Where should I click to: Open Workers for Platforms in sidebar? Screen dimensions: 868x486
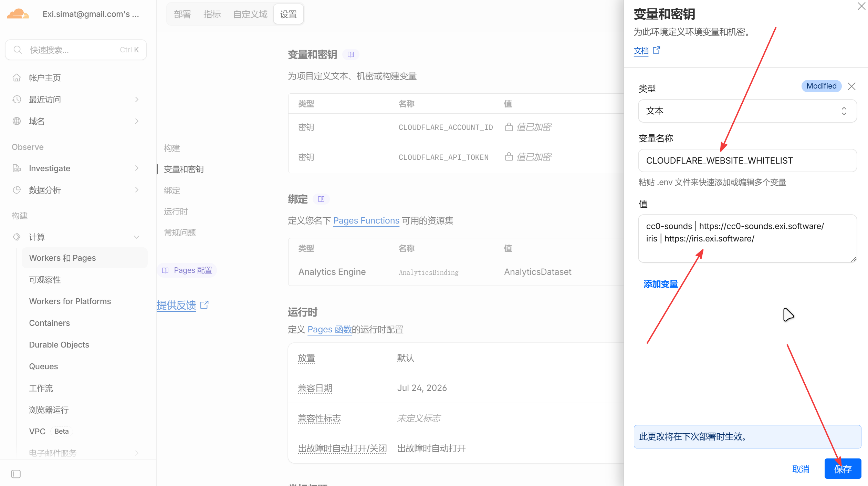coord(70,301)
